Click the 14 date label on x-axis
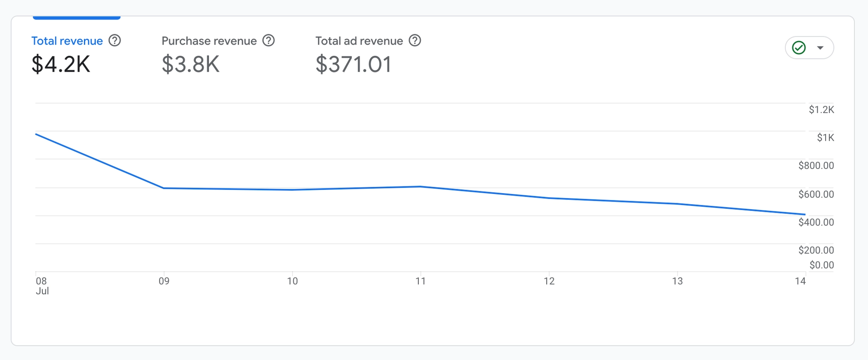Screen dimensions: 868x360 point(800,281)
